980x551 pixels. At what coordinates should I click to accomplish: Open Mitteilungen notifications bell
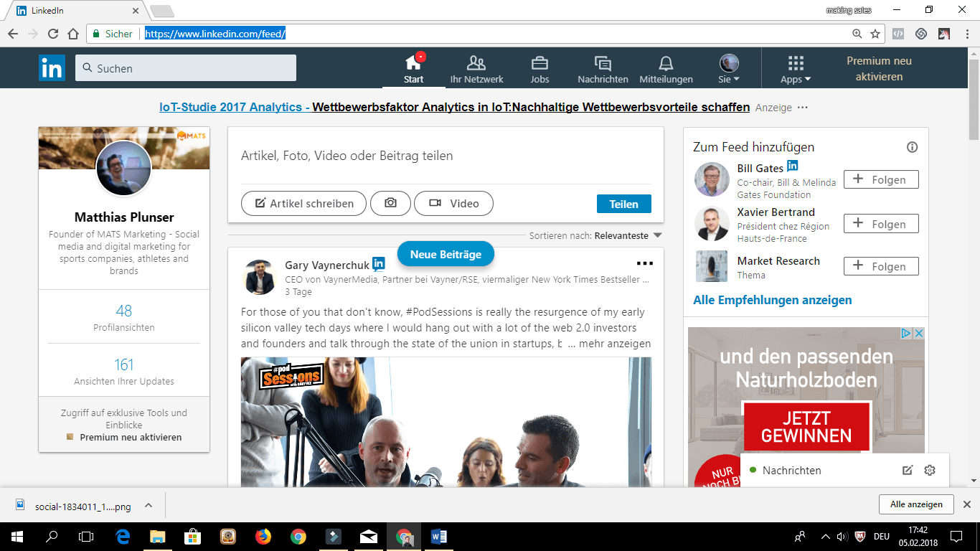point(666,69)
